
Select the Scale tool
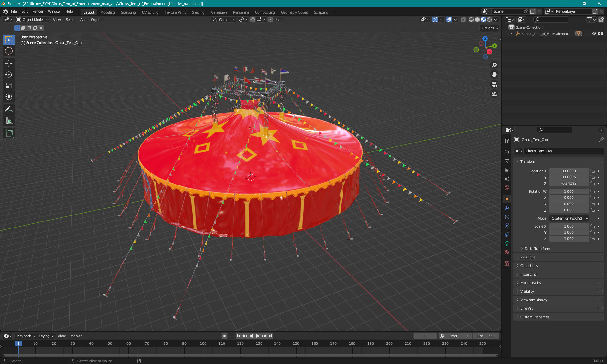coord(9,86)
